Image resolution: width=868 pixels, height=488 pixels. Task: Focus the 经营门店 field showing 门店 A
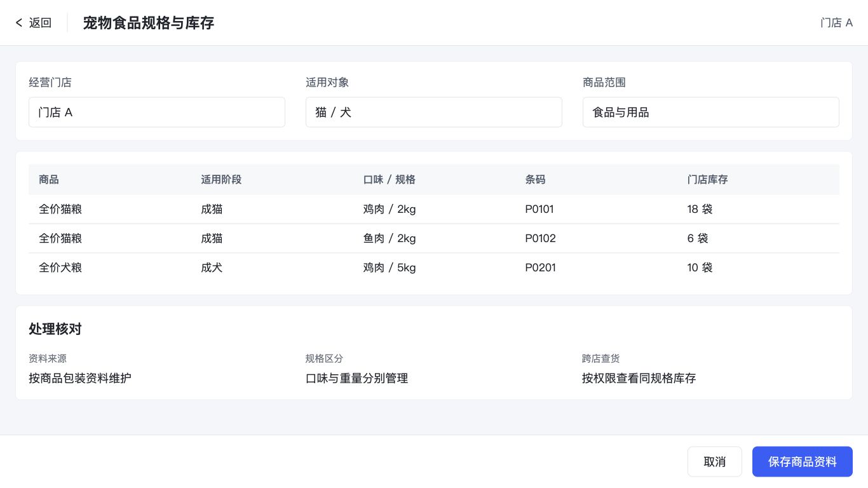[157, 112]
